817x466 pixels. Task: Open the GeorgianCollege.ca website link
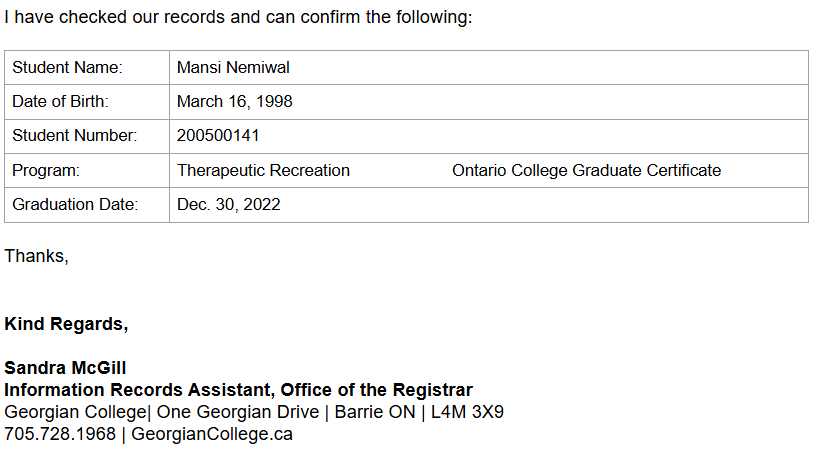[x=211, y=434]
